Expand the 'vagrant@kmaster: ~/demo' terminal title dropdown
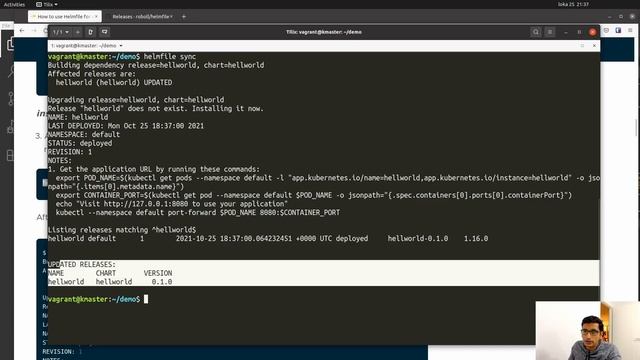The image size is (640, 360). (121, 46)
